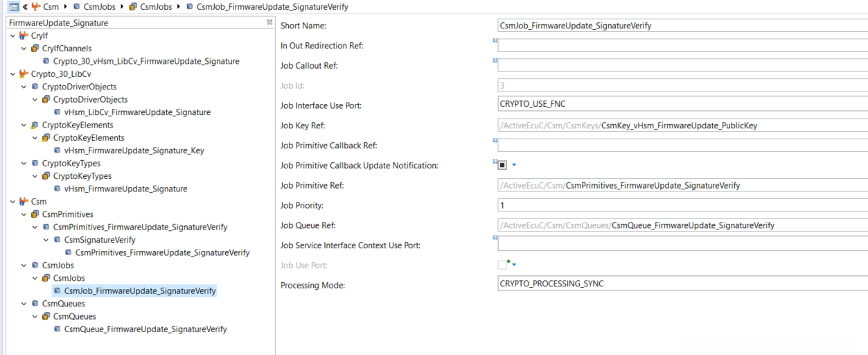Click the CryptoKeyElements warning icon in tree
The image size is (868, 355).
pyautogui.click(x=35, y=125)
